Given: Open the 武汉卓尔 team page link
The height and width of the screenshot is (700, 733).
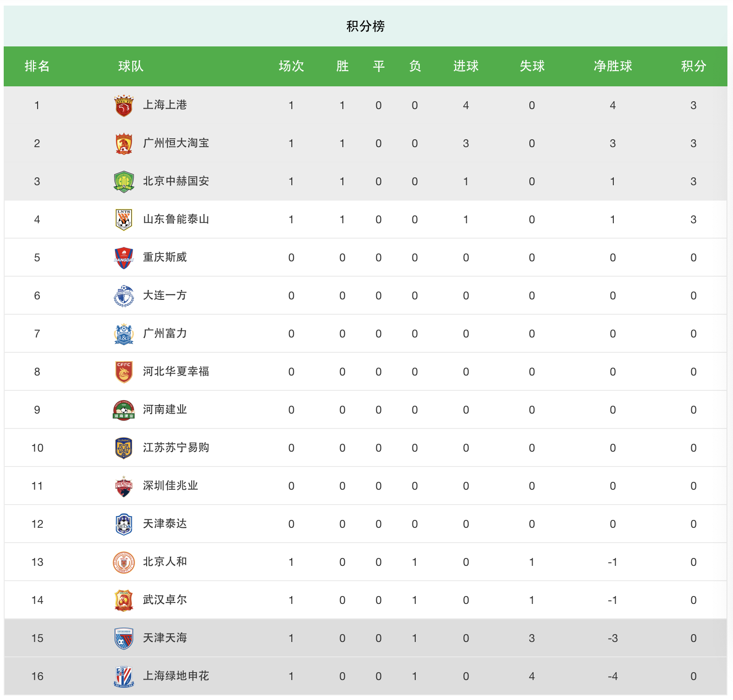Looking at the screenshot, I should pyautogui.click(x=165, y=600).
